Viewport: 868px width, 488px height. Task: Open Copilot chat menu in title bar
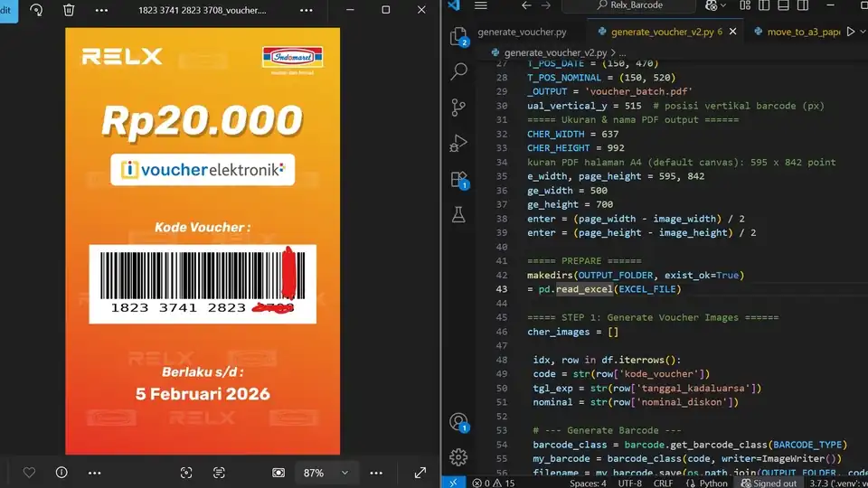pyautogui.click(x=715, y=5)
